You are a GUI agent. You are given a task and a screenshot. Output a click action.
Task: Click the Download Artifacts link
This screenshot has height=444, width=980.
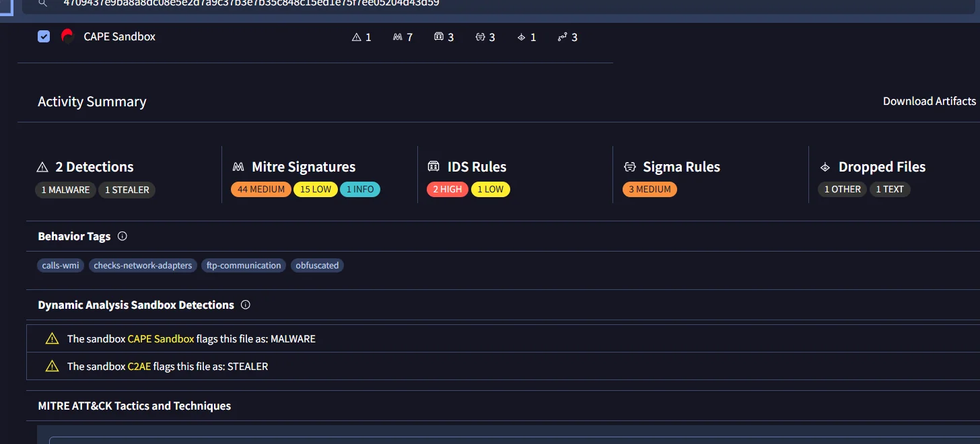[x=929, y=101]
